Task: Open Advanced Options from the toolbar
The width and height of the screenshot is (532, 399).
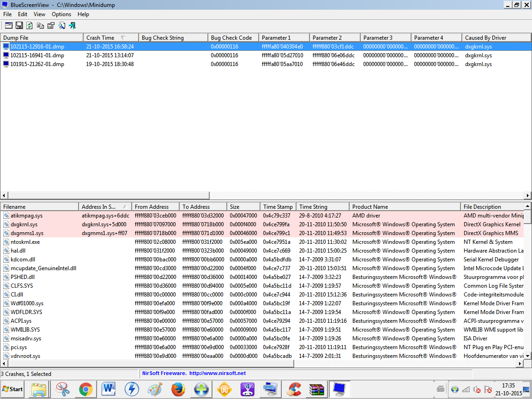Action: pyautogui.click(x=8, y=25)
